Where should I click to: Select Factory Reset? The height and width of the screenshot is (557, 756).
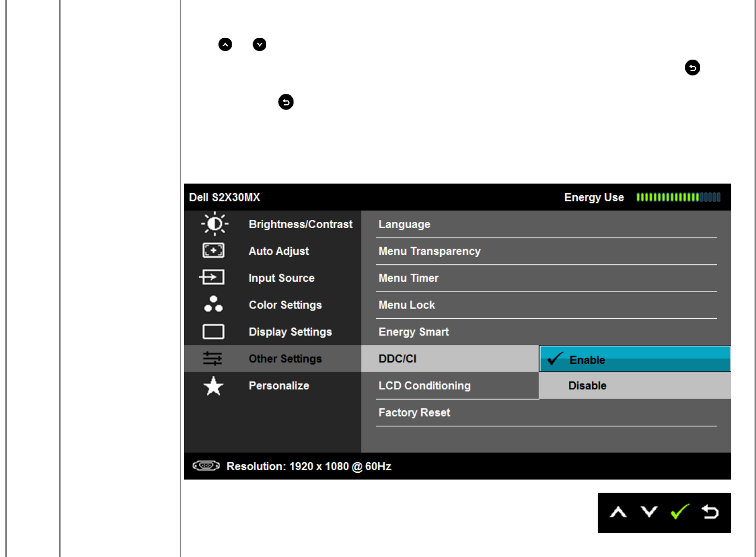[x=414, y=413]
